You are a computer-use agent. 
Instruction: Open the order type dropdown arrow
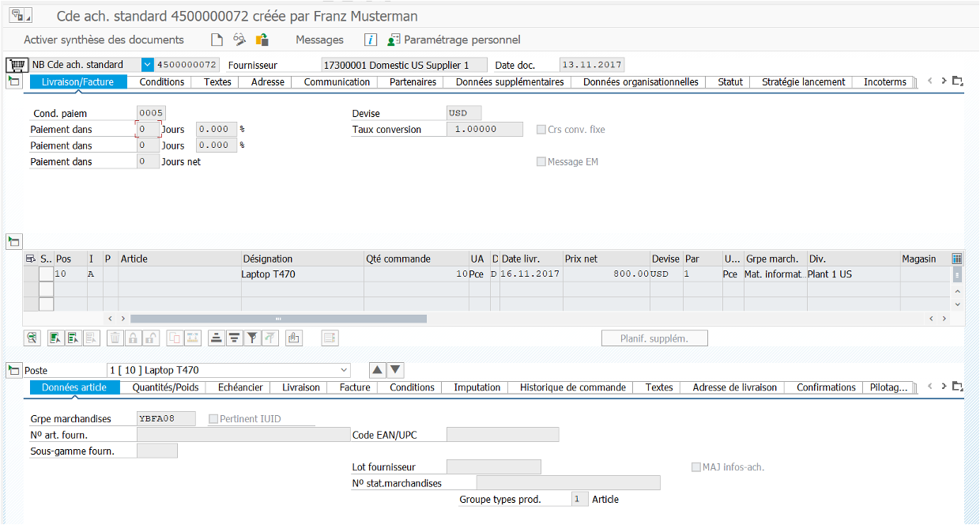[x=147, y=65]
